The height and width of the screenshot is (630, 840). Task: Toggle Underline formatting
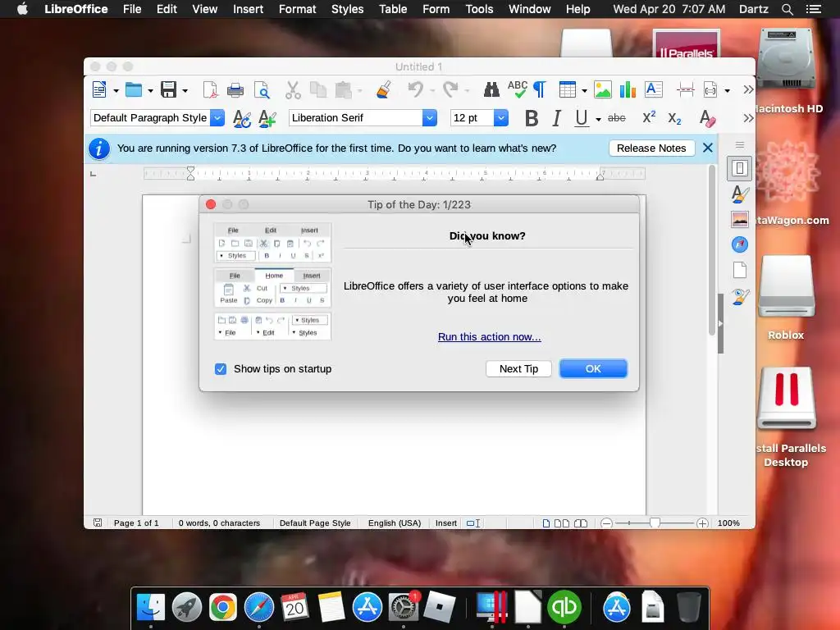coord(582,118)
